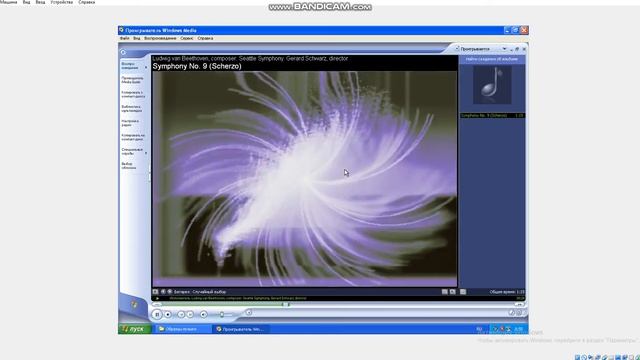Viewport: 640px width, 360px height.
Task: Open the Справка menu in Media Player
Action: tap(205, 38)
